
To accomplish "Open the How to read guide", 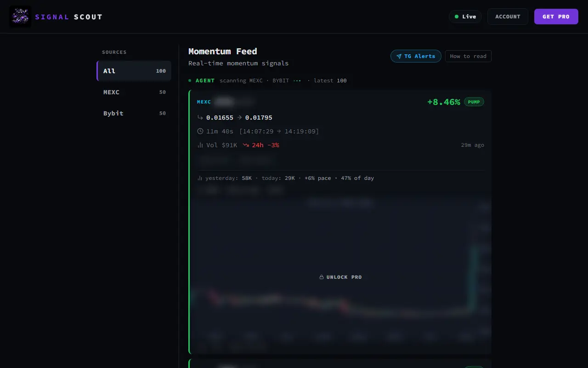I will [x=468, y=56].
